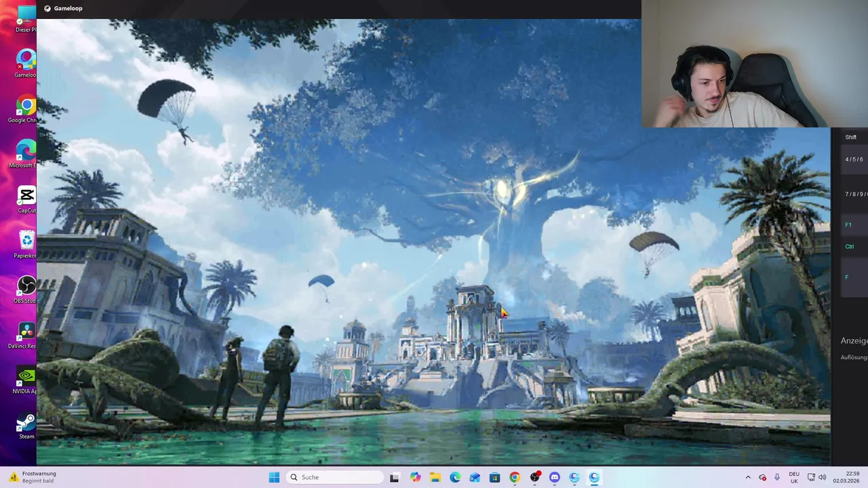Open the Papierkorb recycle bin
Image resolution: width=868 pixels, height=488 pixels.
click(x=26, y=245)
